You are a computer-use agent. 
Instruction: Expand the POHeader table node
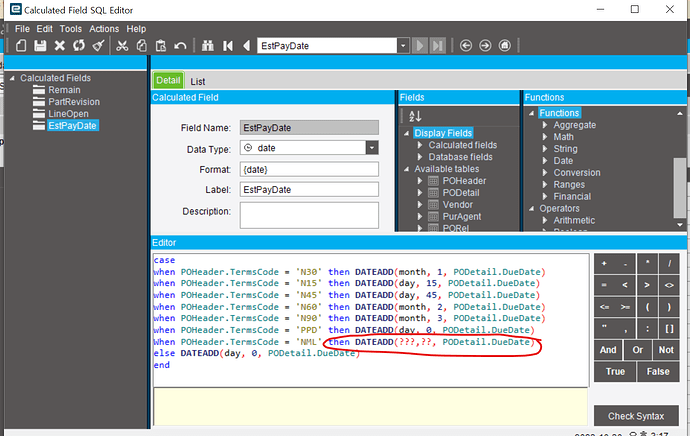[x=418, y=181]
